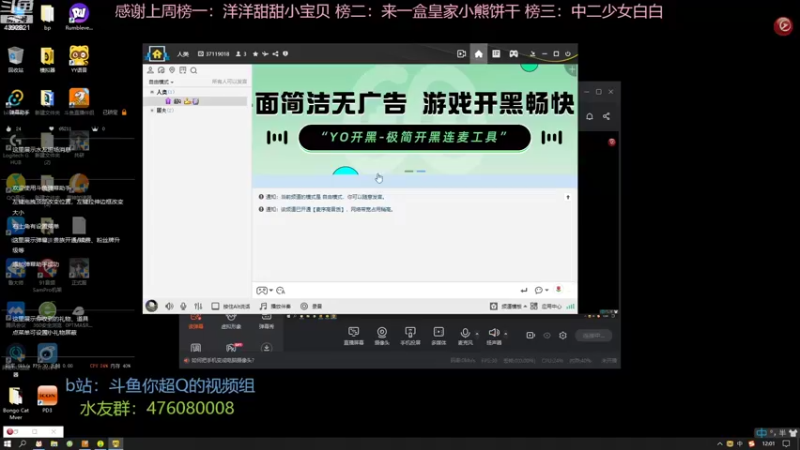Click the video camera icon in YY header
This screenshot has width=800, height=450.
(461, 54)
